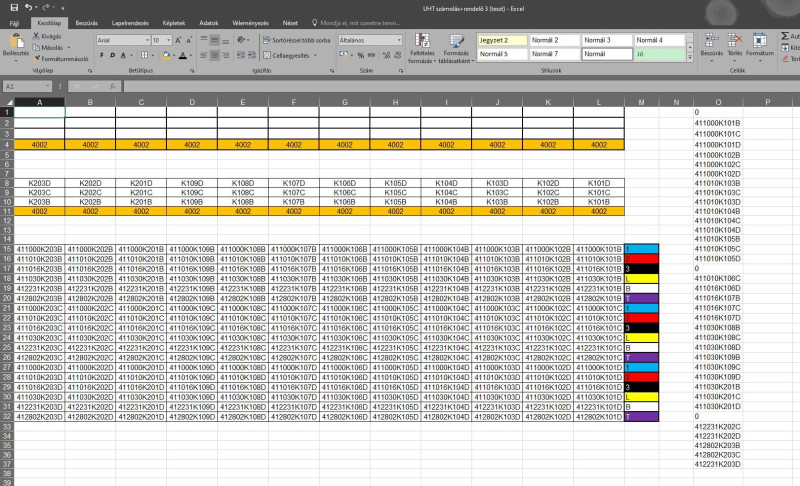Open the Általános number format dropdown
The height and width of the screenshot is (486, 800).
399,40
